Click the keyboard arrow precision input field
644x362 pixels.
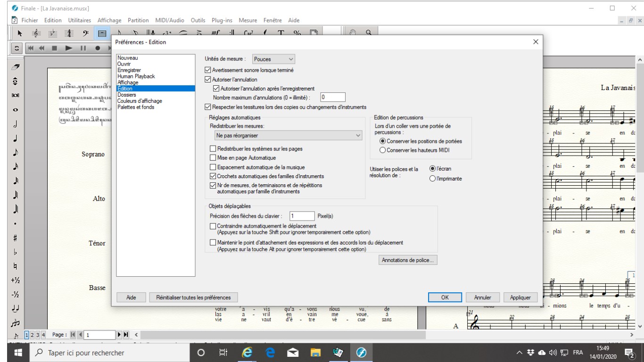click(302, 216)
